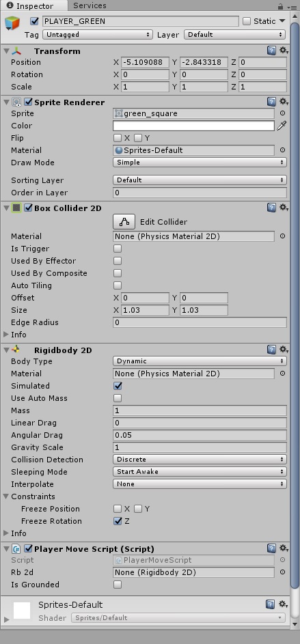Uncheck the Simulated checkbox
Viewport: 300px width, 644px height.
click(x=118, y=386)
